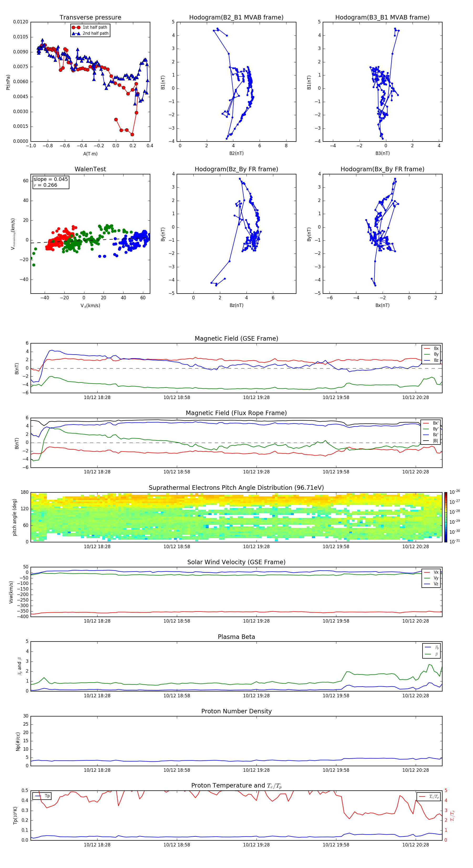Click the 'Proton Number Density' title
The image size is (473, 868).
tap(236, 711)
